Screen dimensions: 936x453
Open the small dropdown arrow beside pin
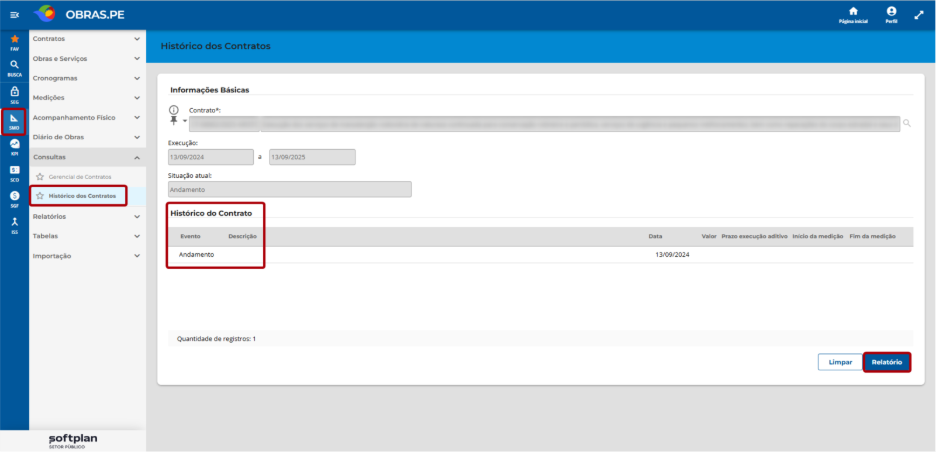(x=184, y=122)
